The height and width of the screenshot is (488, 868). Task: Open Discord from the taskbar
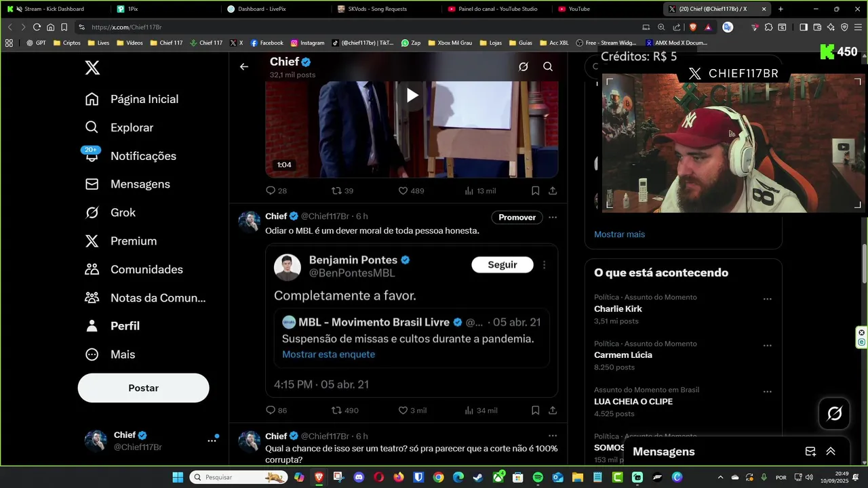(358, 477)
